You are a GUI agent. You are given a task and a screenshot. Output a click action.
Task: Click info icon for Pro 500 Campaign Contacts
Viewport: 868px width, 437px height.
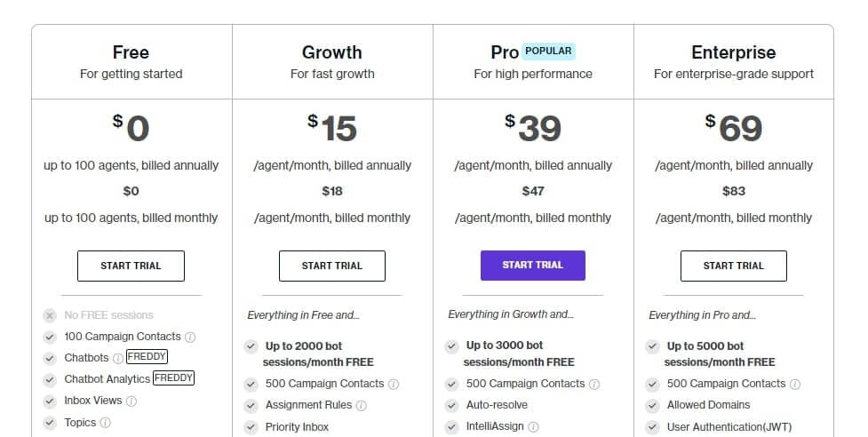594,384
